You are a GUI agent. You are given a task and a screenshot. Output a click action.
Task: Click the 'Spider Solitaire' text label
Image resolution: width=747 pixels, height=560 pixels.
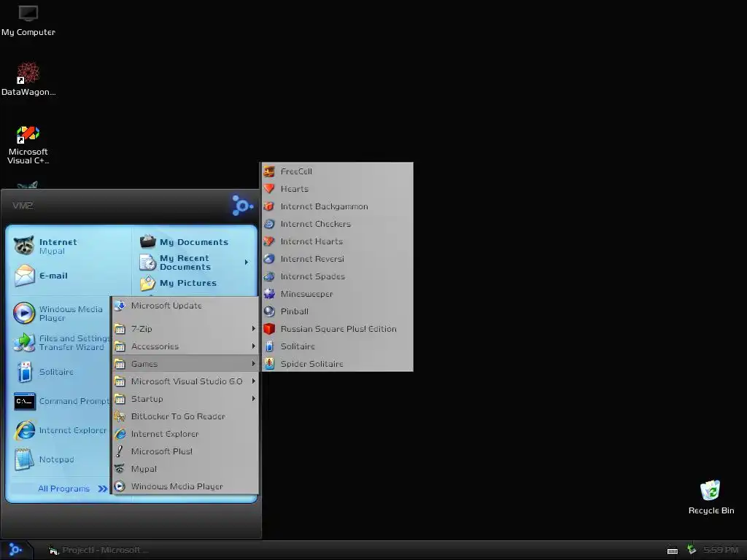(312, 364)
